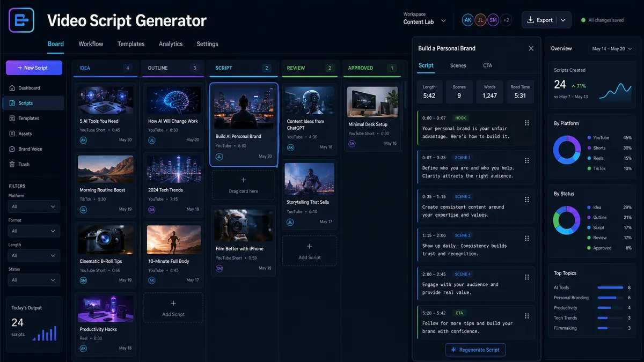This screenshot has width=644, height=362.
Task: Select the Scripts sidebar item
Action: [33, 103]
